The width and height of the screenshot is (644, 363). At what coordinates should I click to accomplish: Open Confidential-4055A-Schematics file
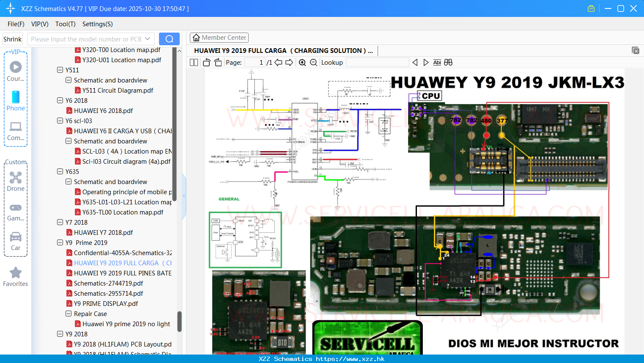(119, 253)
